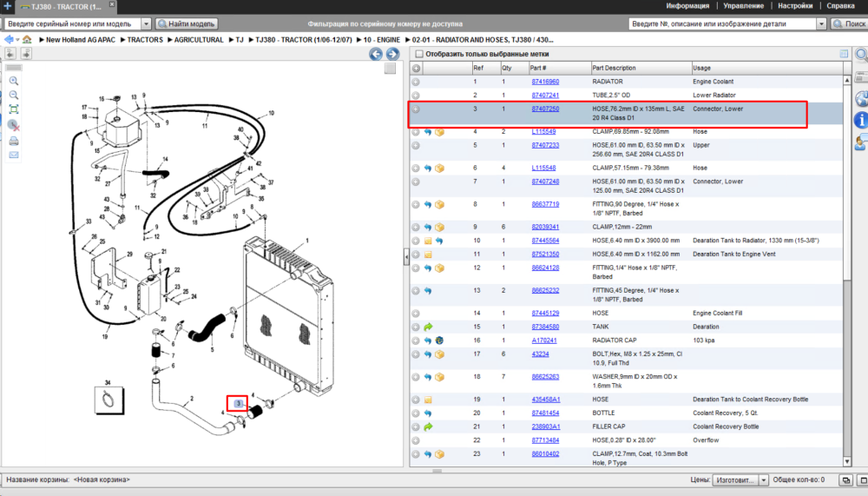The image size is (868, 496).
Task: Click the serial number input field
Action: (73, 23)
